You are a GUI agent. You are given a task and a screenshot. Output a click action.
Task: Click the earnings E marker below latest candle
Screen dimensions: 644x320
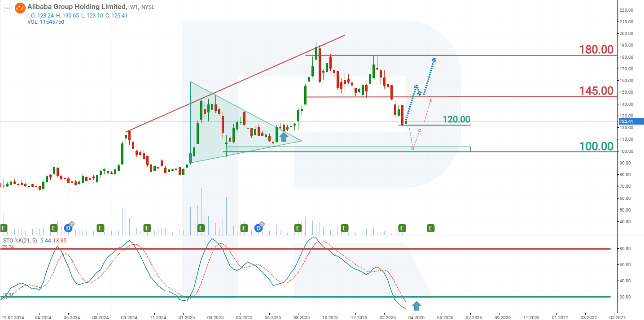tap(402, 228)
